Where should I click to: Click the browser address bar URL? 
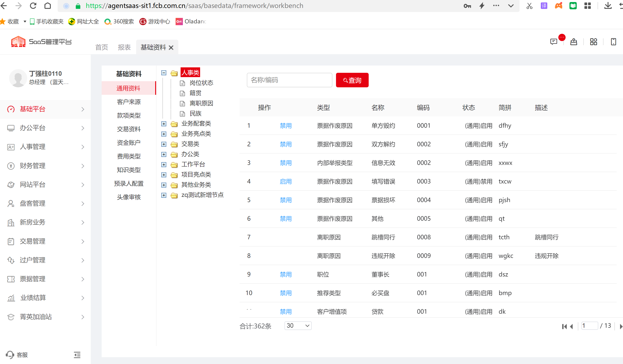(194, 6)
